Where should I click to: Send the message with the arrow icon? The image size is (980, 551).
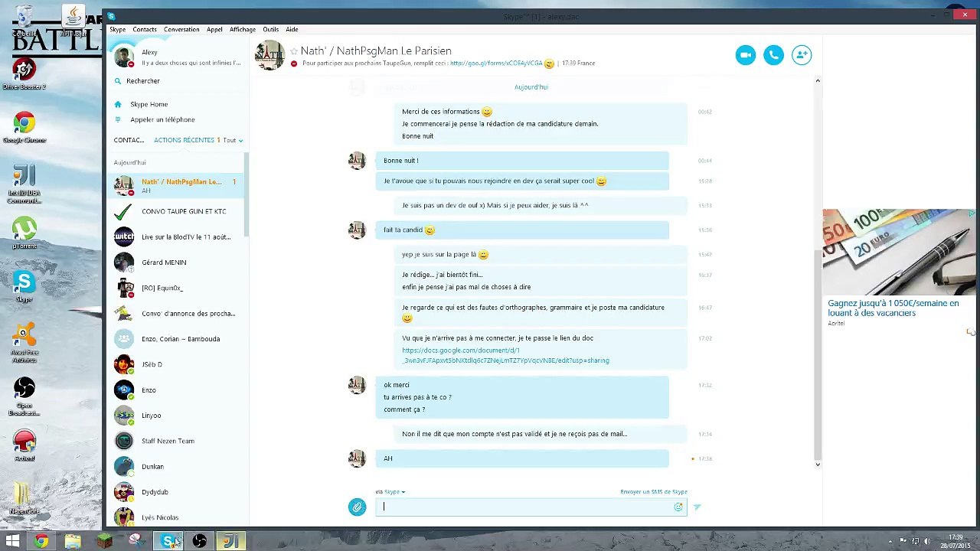(x=697, y=507)
